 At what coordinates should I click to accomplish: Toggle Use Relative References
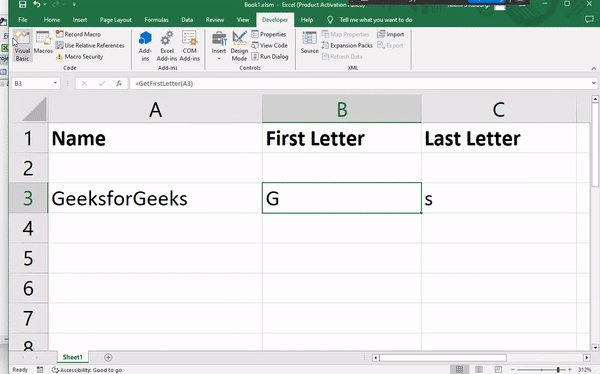pyautogui.click(x=90, y=45)
